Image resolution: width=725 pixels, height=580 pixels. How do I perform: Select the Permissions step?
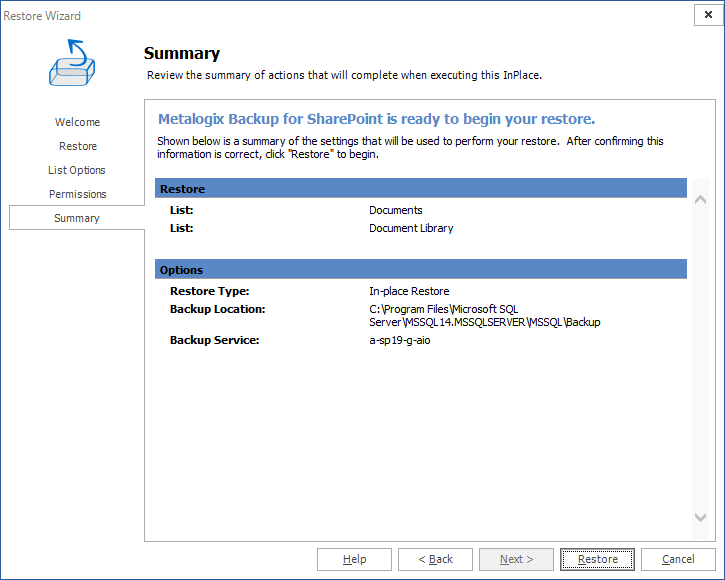(x=77, y=194)
